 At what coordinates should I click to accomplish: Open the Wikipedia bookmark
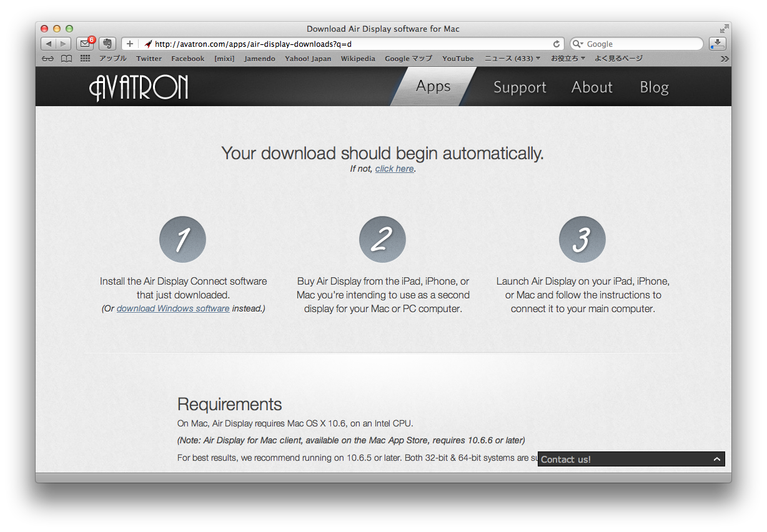click(x=358, y=59)
